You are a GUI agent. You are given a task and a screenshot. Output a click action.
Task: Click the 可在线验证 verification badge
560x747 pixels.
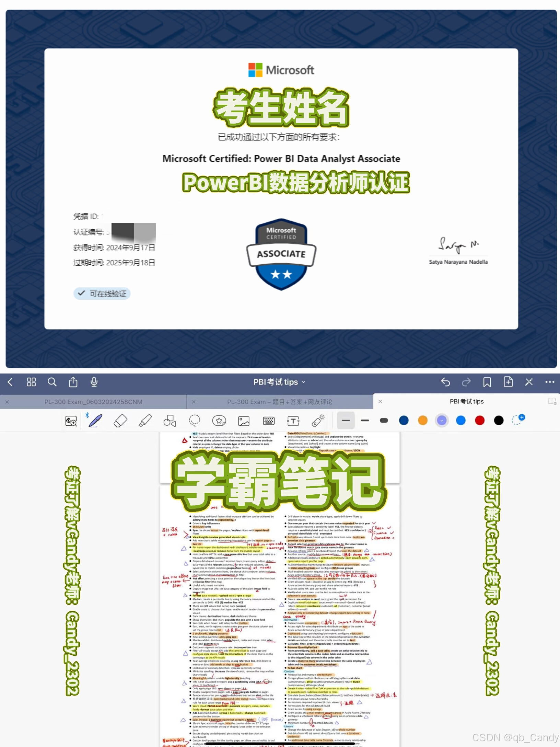102,294
